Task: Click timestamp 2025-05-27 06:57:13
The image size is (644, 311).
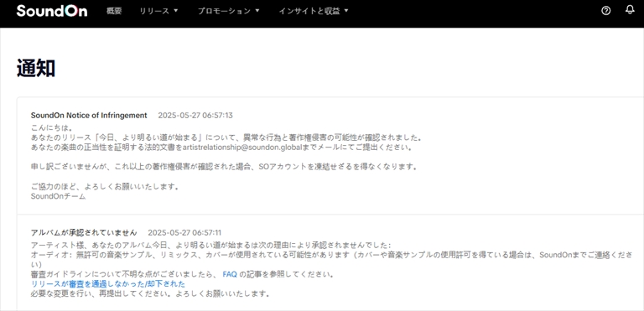Action: click(x=195, y=116)
